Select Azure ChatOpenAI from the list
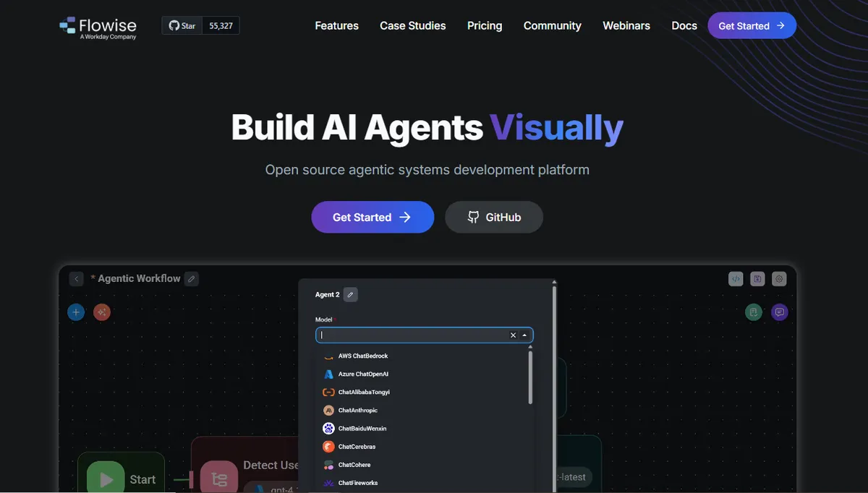 point(423,374)
